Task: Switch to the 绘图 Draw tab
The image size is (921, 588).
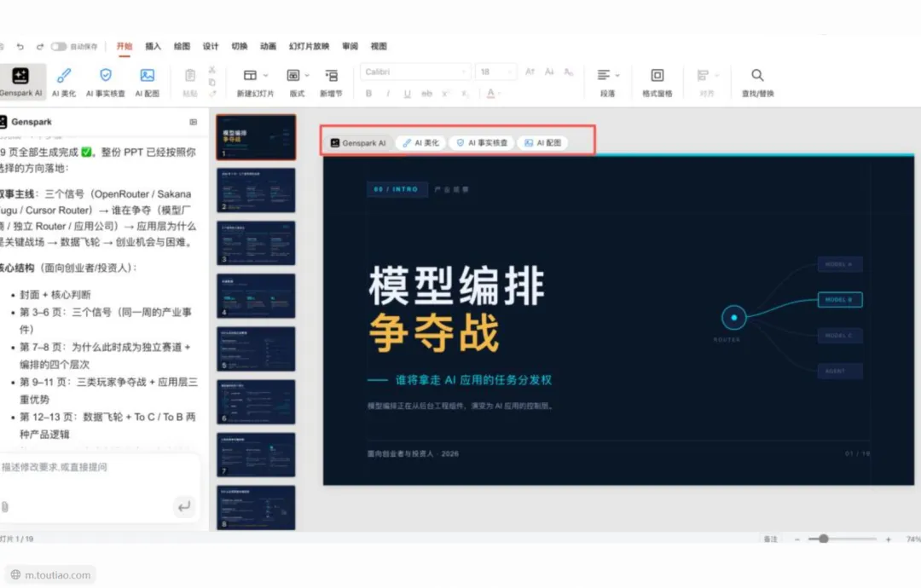Action: 182,46
